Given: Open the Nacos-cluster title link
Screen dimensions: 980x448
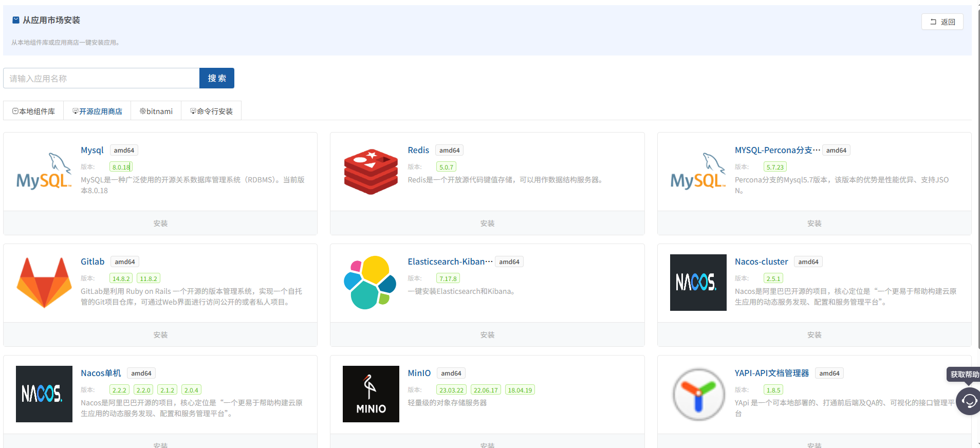Looking at the screenshot, I should point(761,262).
